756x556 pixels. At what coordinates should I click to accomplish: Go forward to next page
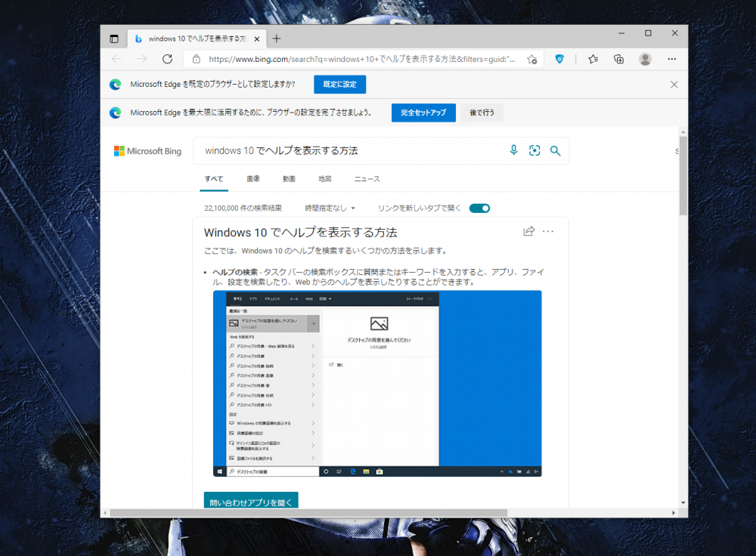(x=142, y=59)
